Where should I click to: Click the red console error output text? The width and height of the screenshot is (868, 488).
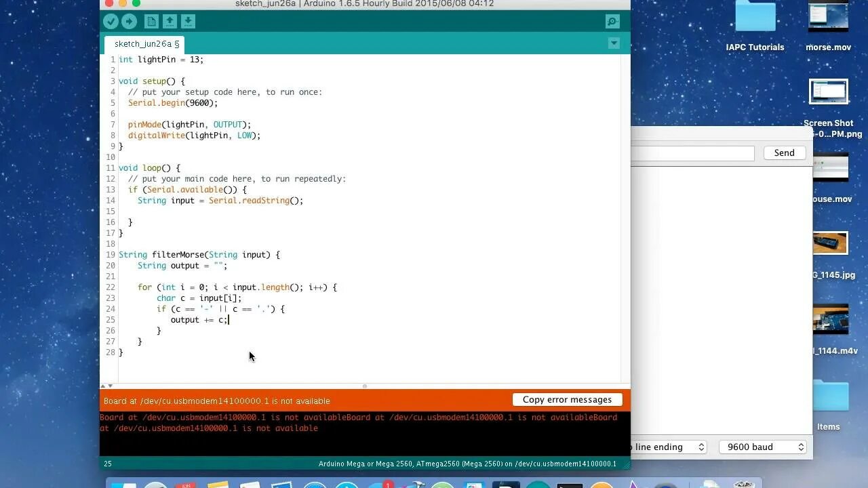click(358, 423)
